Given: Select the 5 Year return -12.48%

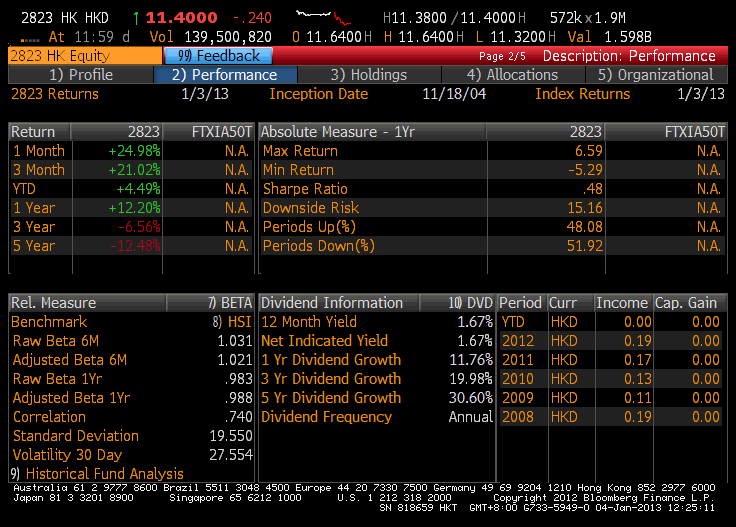Looking at the screenshot, I should point(135,246).
